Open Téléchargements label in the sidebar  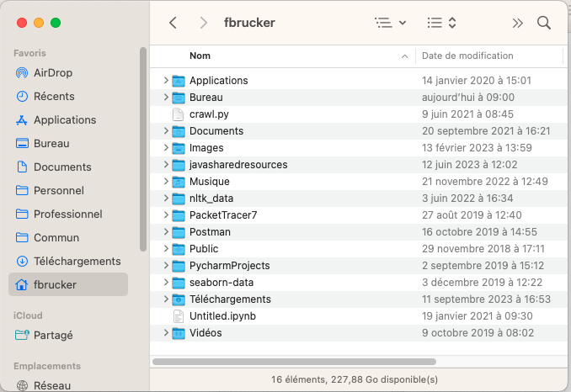77,261
